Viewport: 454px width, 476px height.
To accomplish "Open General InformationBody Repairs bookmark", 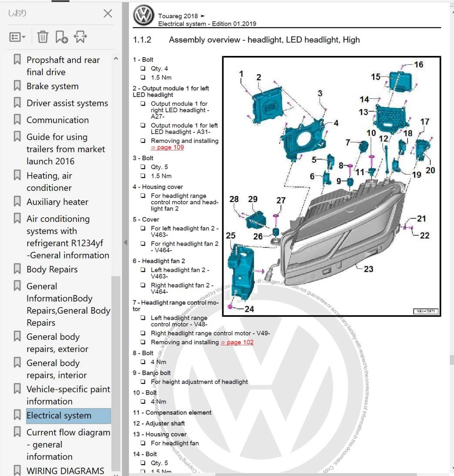I will click(x=68, y=304).
